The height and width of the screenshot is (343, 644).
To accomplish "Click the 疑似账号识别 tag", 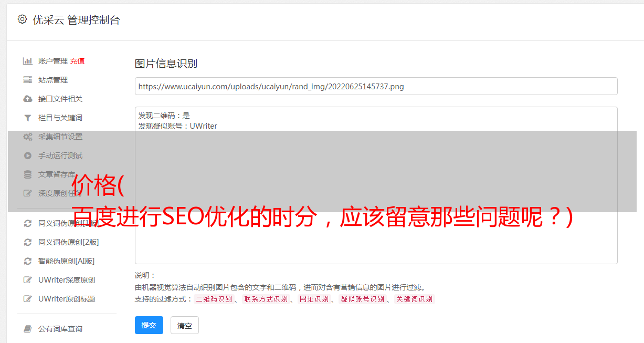I will (x=362, y=299).
